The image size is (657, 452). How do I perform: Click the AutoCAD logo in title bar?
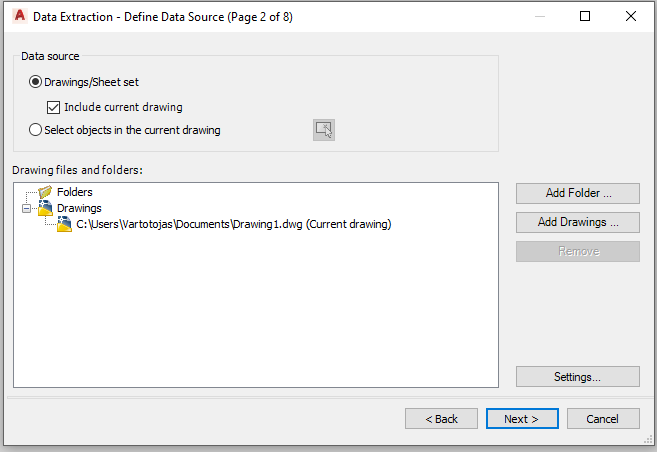pos(19,16)
